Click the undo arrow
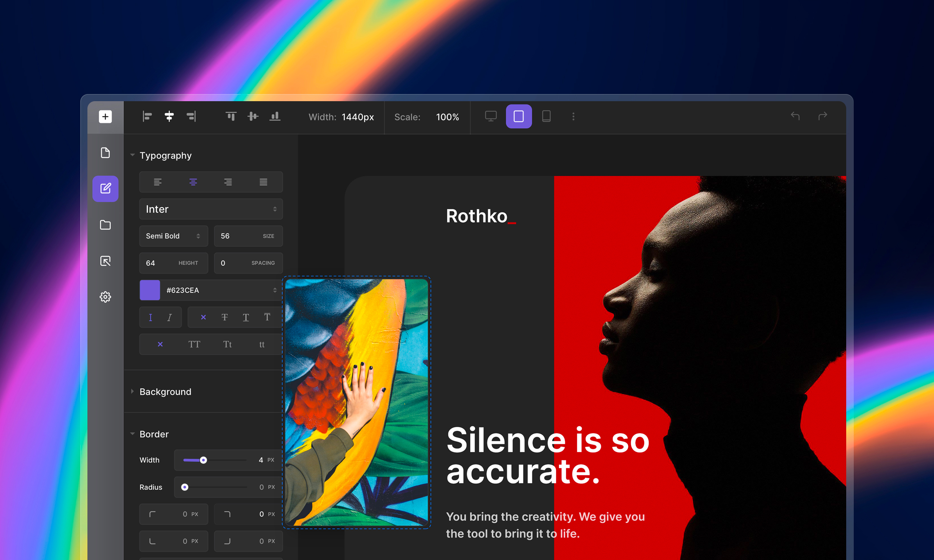Viewport: 934px width, 560px height. pyautogui.click(x=795, y=116)
